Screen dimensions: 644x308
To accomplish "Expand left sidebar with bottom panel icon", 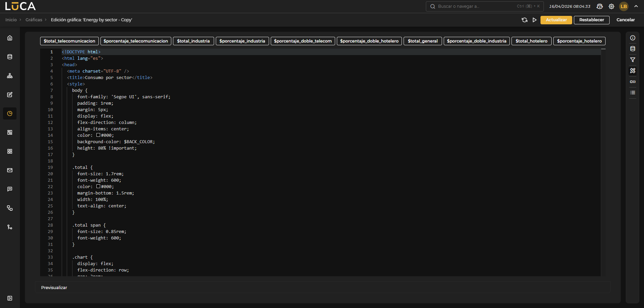I will pyautogui.click(x=10, y=298).
